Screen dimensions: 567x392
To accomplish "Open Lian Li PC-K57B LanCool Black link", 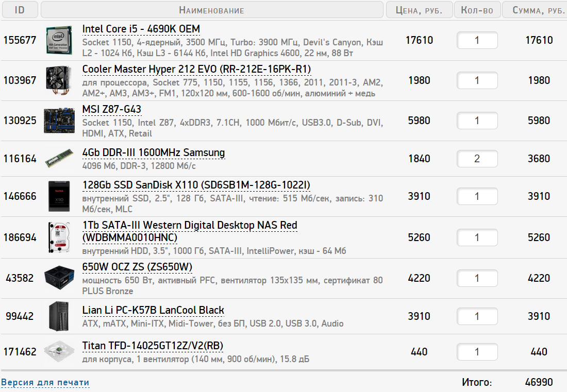I will 153,310.
